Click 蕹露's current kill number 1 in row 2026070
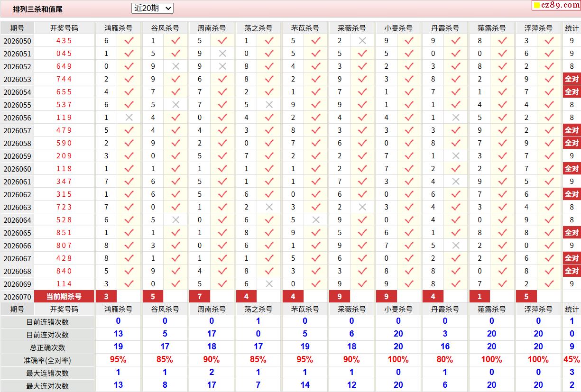The height and width of the screenshot is (392, 581). [480, 297]
